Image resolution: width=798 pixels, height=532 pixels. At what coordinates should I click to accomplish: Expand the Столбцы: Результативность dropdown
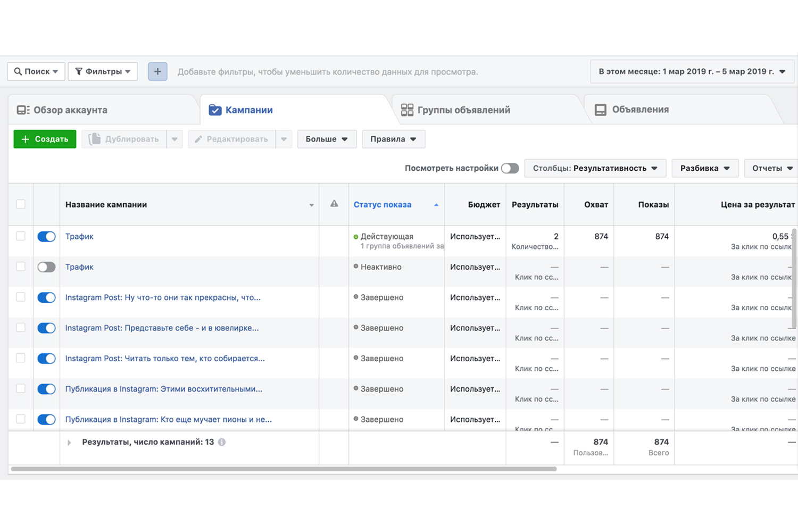pos(595,168)
